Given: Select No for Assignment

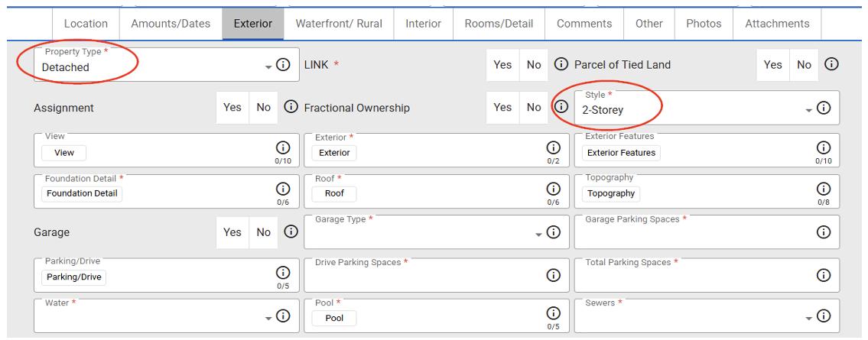Looking at the screenshot, I should click(x=264, y=108).
